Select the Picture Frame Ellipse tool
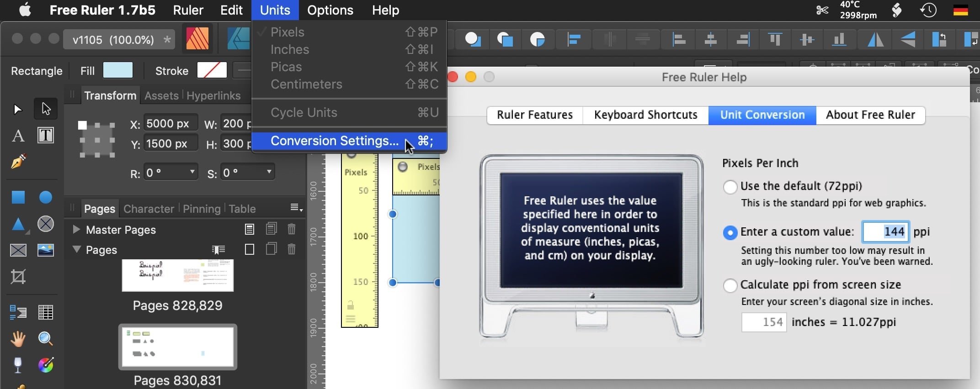This screenshot has width=980, height=389. tap(46, 224)
